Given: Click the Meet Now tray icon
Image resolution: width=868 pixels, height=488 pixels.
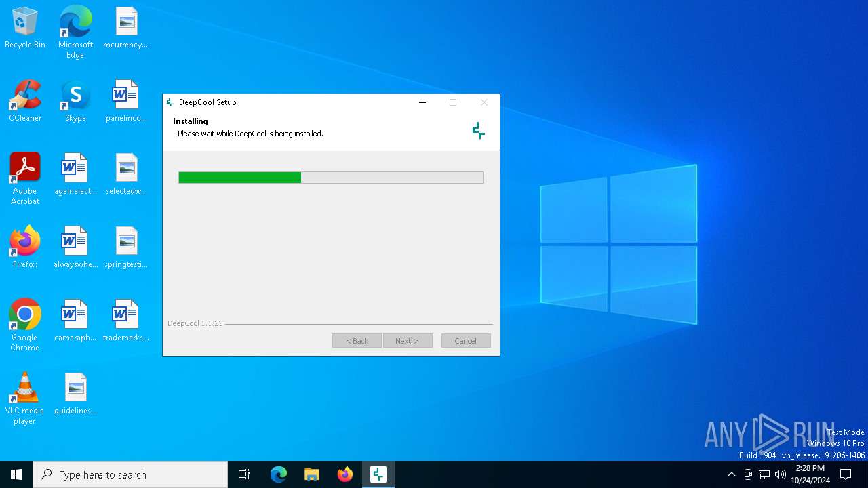Looking at the screenshot, I should 748,474.
